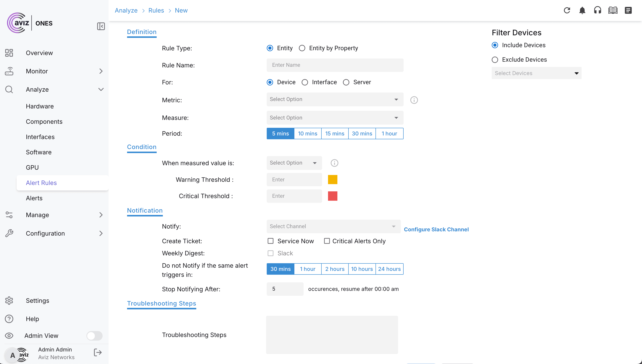This screenshot has width=642, height=364.
Task: Click the headphones support icon
Action: (598, 10)
